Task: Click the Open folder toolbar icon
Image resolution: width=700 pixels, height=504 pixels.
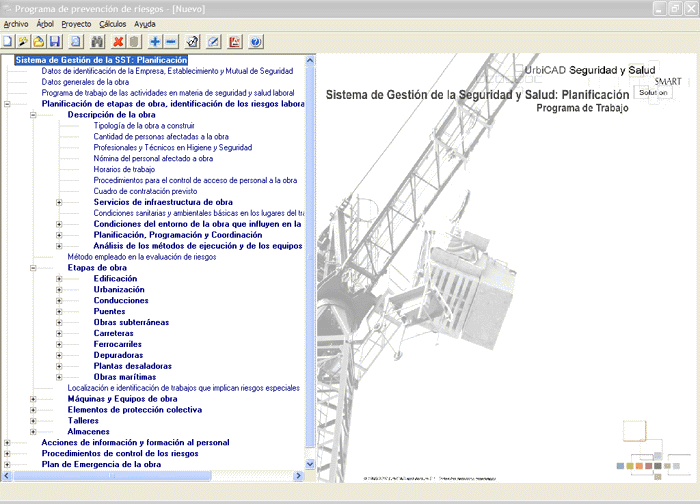Action: (x=39, y=42)
